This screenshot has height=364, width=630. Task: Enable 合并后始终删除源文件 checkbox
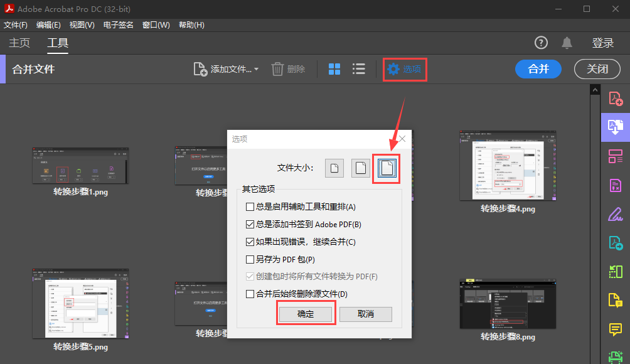(x=250, y=294)
